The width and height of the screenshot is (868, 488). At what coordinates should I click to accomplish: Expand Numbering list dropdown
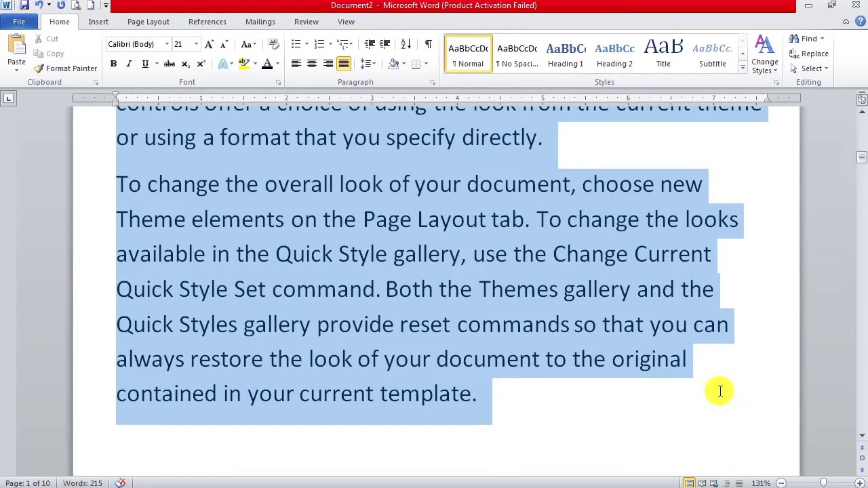pyautogui.click(x=330, y=44)
